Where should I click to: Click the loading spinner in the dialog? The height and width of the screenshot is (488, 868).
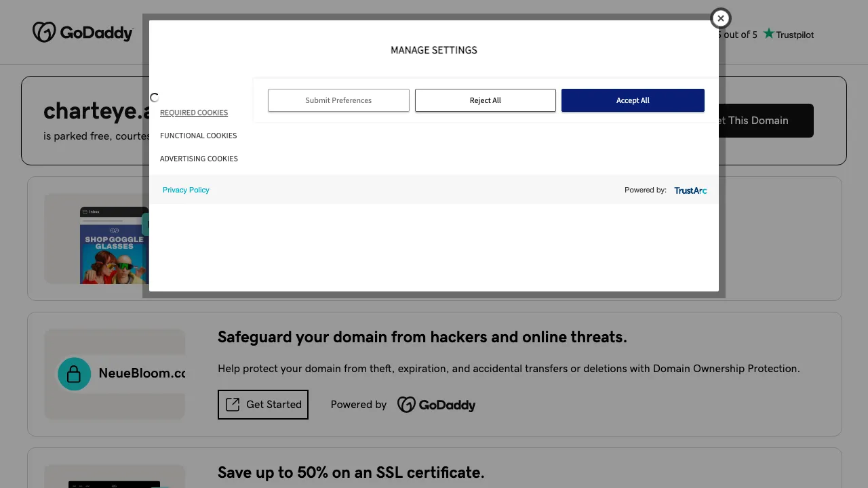(x=155, y=98)
